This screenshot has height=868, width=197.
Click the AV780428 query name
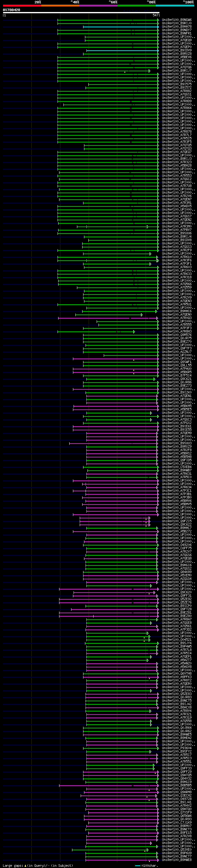pyautogui.click(x=11, y=10)
